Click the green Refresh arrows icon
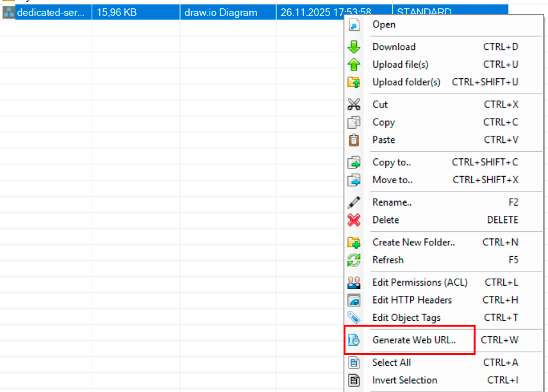 pos(354,260)
